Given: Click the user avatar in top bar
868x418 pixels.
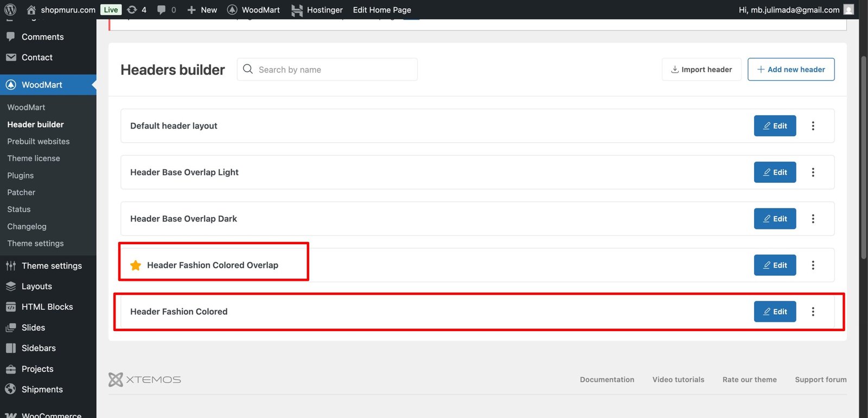Looking at the screenshot, I should click(x=849, y=10).
